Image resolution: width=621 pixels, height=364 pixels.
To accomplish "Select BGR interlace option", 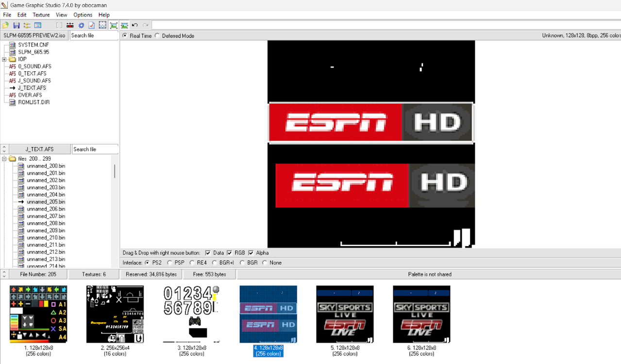I will [x=242, y=263].
